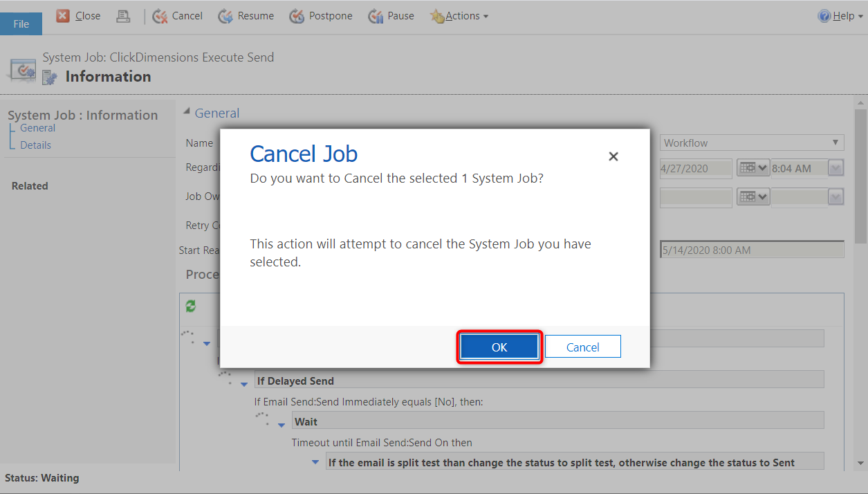Click Cancel in the Cancel Job dialog
The width and height of the screenshot is (868, 494).
582,346
